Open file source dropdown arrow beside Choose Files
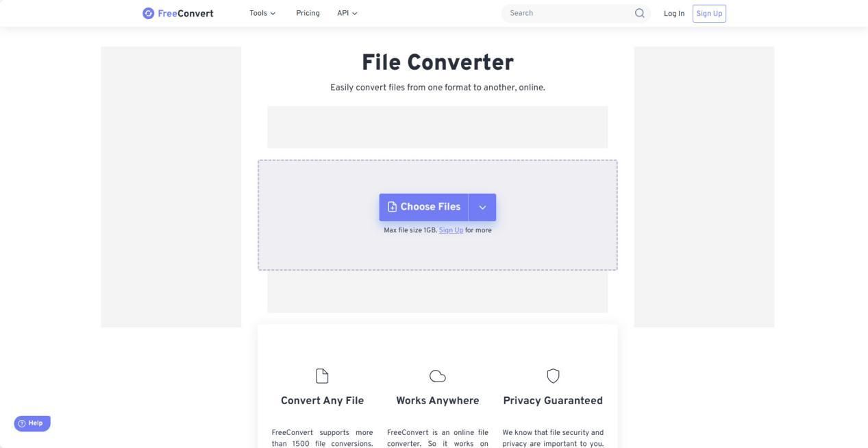This screenshot has width=868, height=448. pos(482,208)
